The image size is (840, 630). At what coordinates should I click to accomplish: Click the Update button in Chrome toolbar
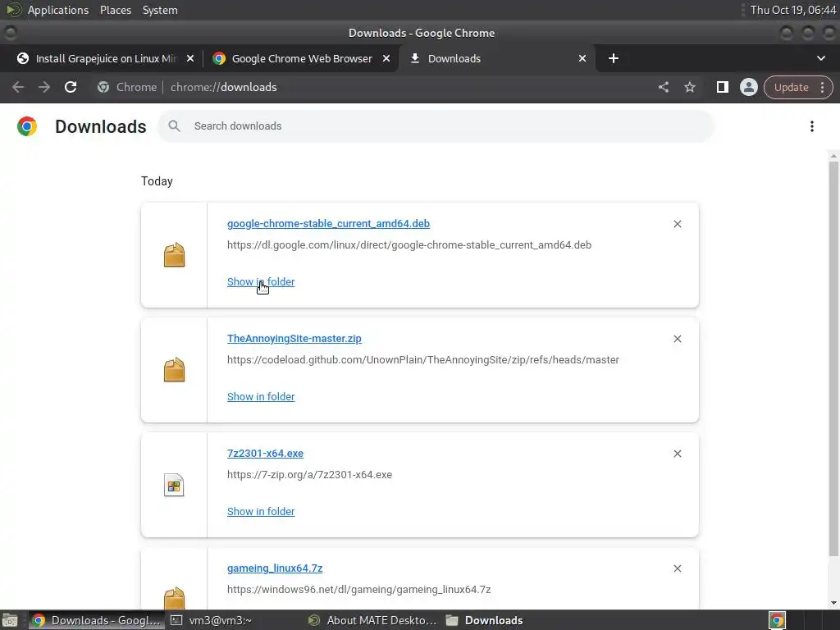(791, 87)
